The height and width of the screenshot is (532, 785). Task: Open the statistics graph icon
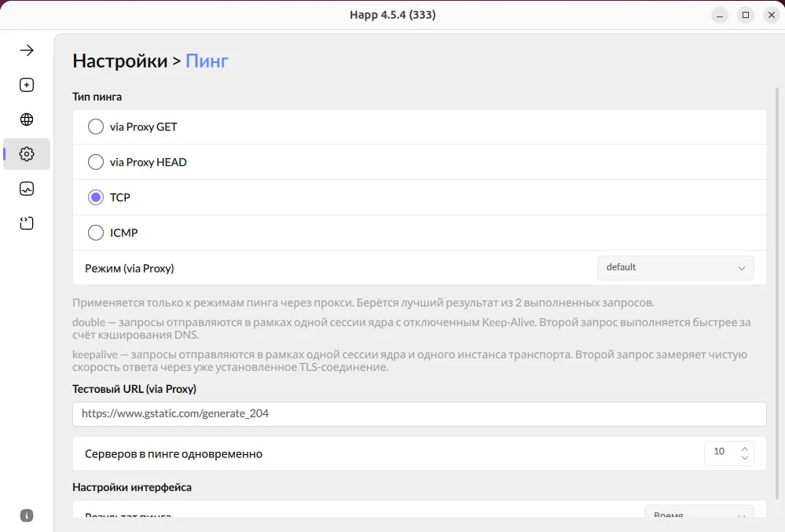(27, 189)
